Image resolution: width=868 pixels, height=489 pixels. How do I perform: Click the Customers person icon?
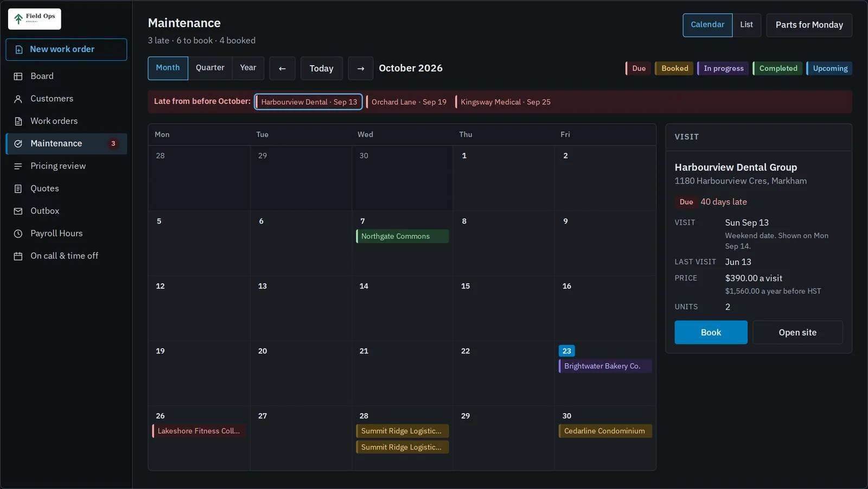click(18, 99)
